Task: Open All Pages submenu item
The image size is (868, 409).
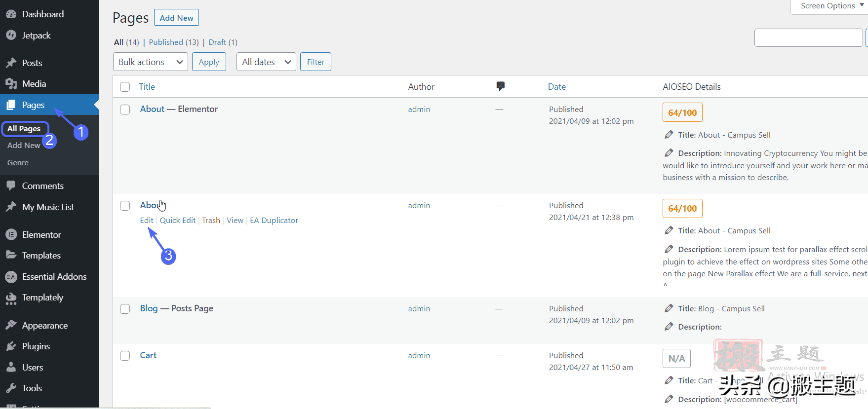Action: coord(24,128)
